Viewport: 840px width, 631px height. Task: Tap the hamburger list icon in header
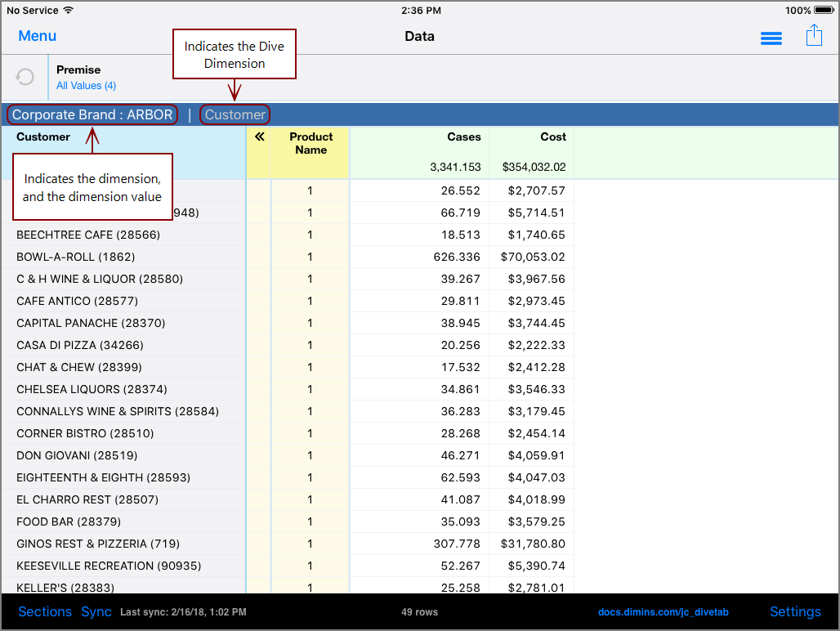point(771,38)
